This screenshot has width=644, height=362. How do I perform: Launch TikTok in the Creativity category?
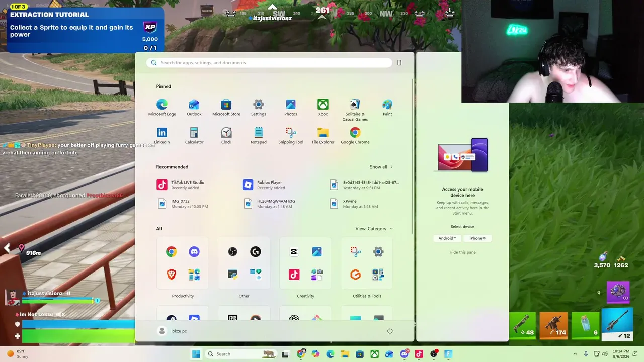(x=294, y=275)
